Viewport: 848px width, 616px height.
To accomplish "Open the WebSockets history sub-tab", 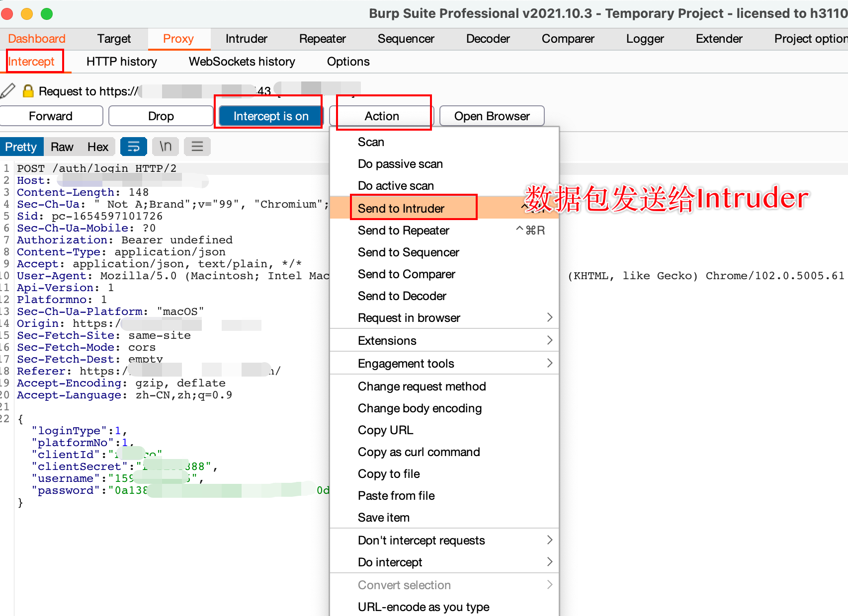I will [242, 62].
